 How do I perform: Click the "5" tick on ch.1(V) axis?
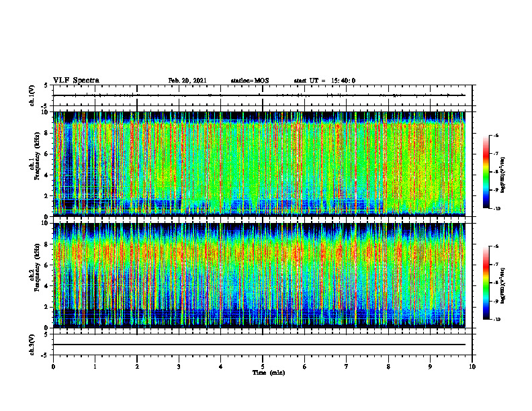click(x=46, y=85)
